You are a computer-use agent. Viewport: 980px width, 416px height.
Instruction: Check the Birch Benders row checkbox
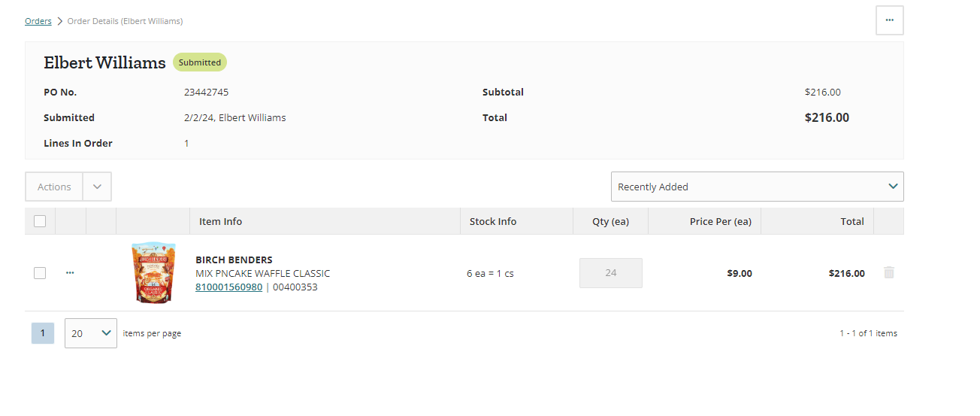[40, 273]
